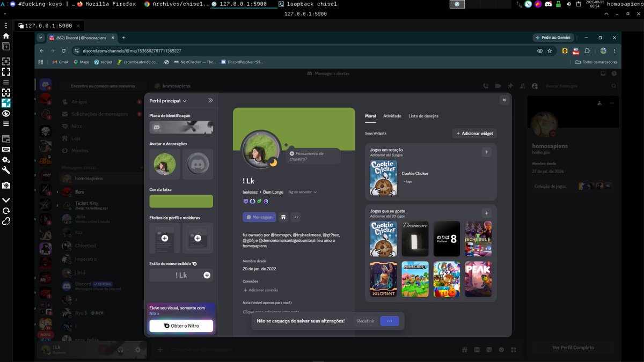Click the Mensagem button on profile
The image size is (644, 362).
(x=259, y=217)
